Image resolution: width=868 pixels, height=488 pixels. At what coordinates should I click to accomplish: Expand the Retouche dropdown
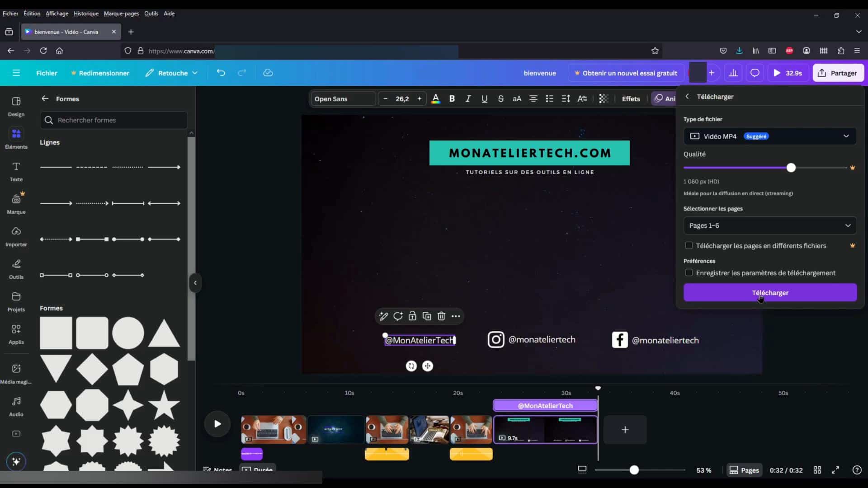pos(172,73)
